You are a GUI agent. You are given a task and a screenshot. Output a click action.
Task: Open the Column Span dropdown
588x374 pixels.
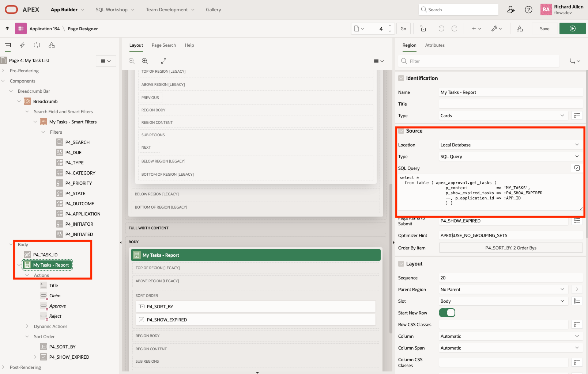[x=510, y=348]
